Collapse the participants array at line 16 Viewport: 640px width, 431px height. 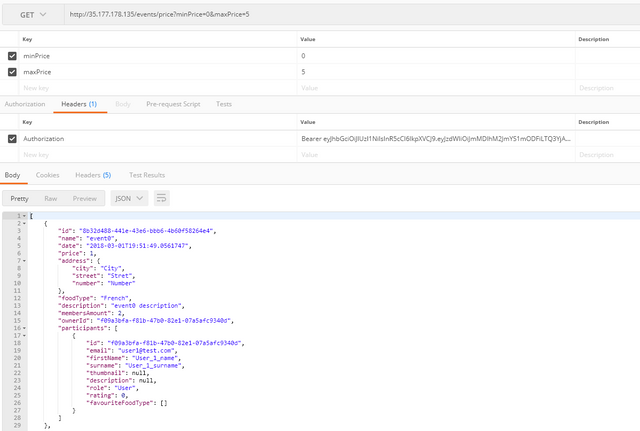24,328
